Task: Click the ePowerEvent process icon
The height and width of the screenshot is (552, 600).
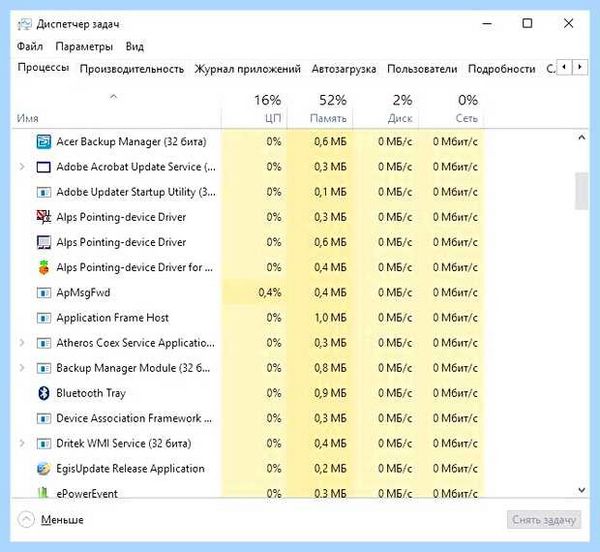Action: coord(44,493)
